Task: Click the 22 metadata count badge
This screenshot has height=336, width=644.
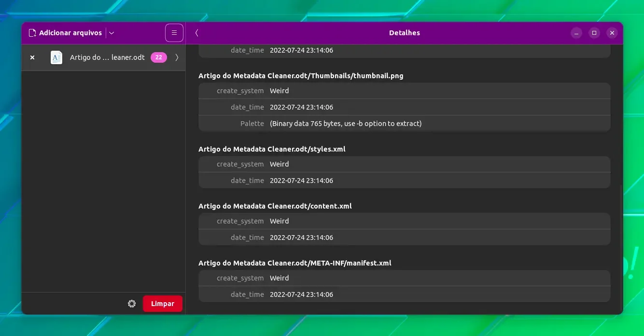Action: coord(159,57)
